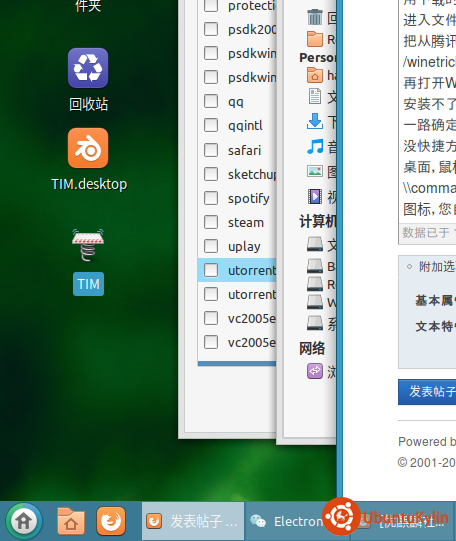
Task: Open the file manager folder in taskbar
Action: pos(71,521)
